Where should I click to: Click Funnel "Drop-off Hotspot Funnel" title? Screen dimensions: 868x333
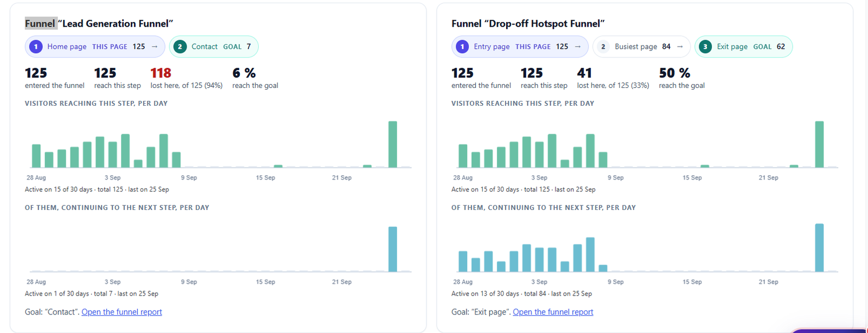pos(528,24)
